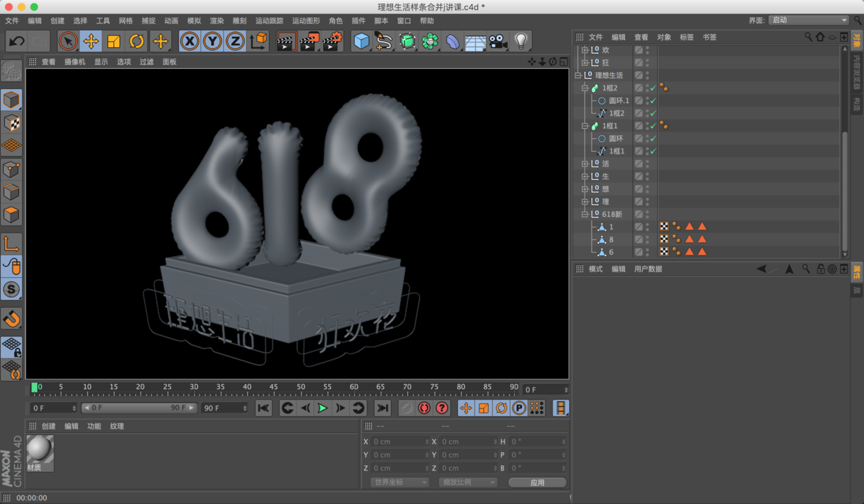Click the coordinate system cube icon
Screen dimensions: 864x504
click(x=259, y=41)
